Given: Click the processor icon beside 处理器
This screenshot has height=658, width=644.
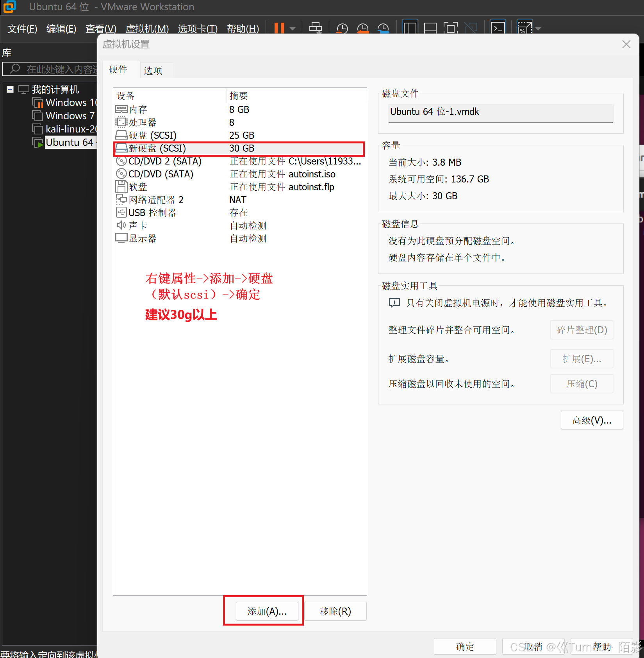Looking at the screenshot, I should 121,122.
